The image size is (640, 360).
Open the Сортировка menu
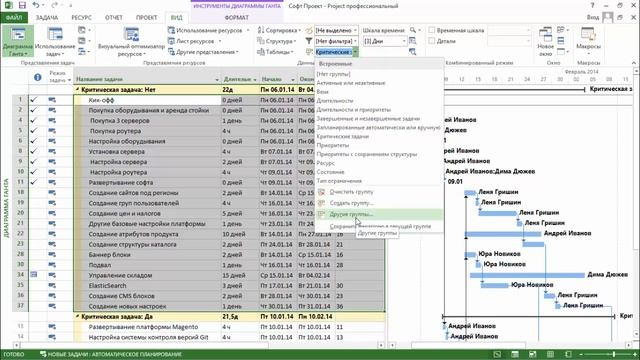[x=279, y=30]
